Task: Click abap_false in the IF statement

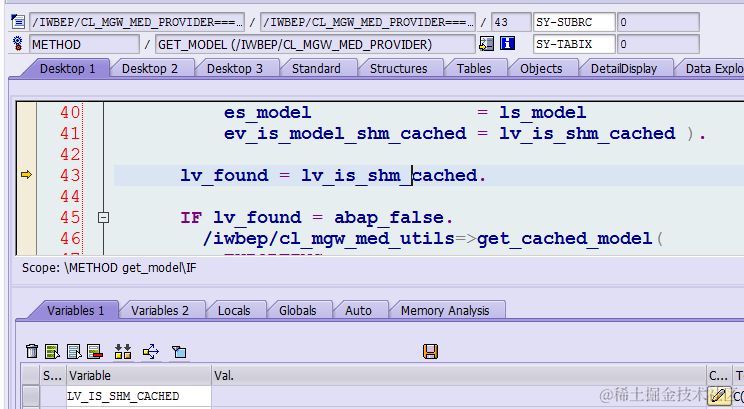Action: click(x=390, y=218)
